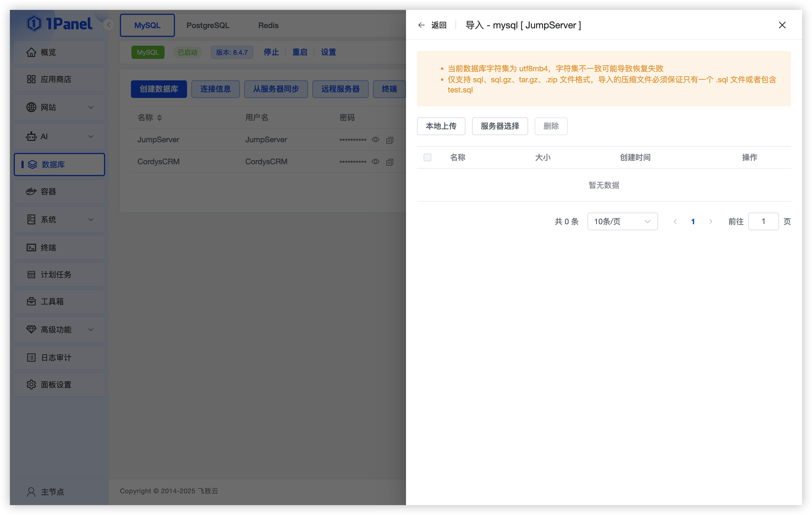812x515 pixels.
Task: Open 面板设置 gear icon in sidebar
Action: coord(31,385)
